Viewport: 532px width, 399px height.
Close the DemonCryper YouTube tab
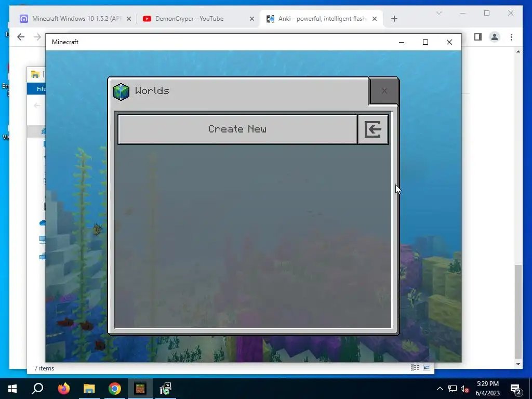click(252, 19)
